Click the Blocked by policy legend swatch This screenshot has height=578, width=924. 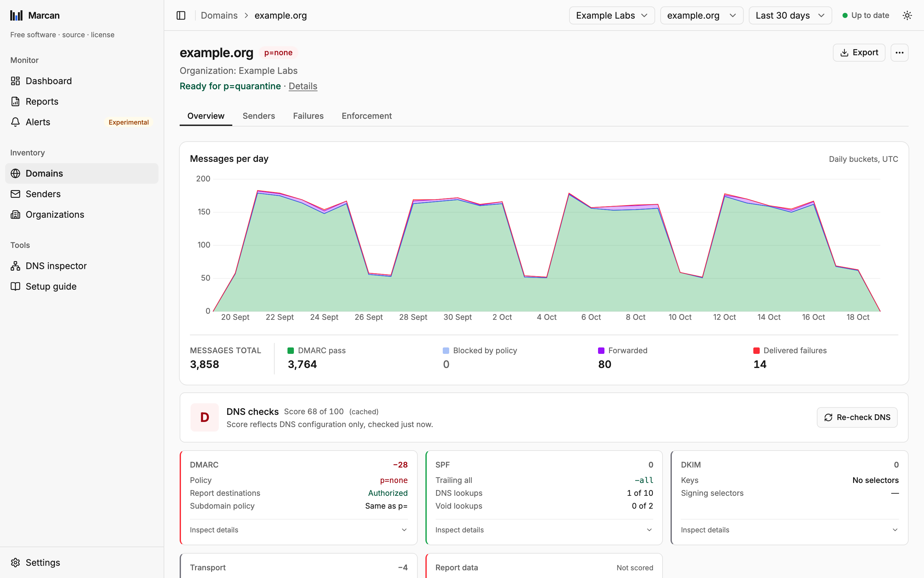click(x=446, y=351)
